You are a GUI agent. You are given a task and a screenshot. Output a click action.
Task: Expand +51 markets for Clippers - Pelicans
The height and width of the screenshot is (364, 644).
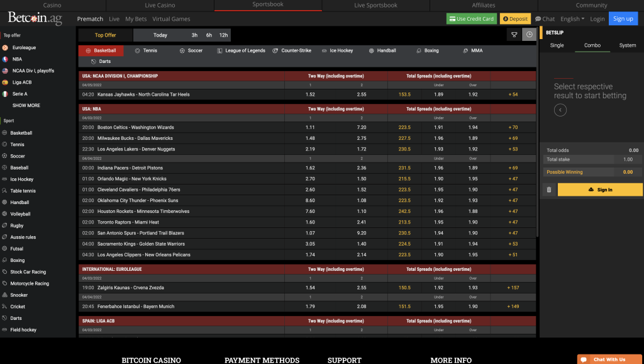point(513,255)
